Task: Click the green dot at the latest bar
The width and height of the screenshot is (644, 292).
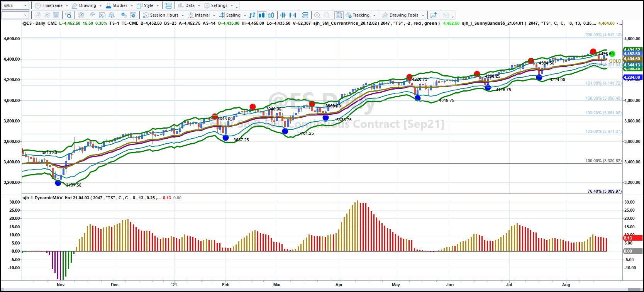Action: pyautogui.click(x=612, y=54)
